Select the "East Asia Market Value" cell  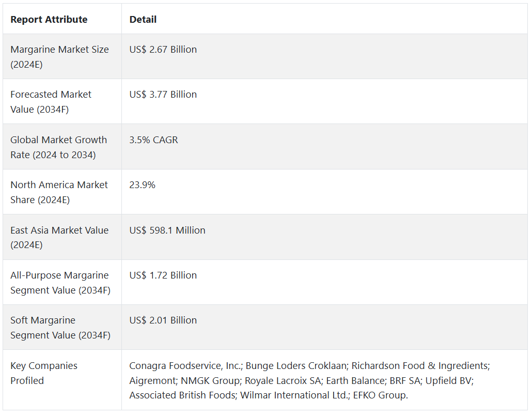pos(59,237)
